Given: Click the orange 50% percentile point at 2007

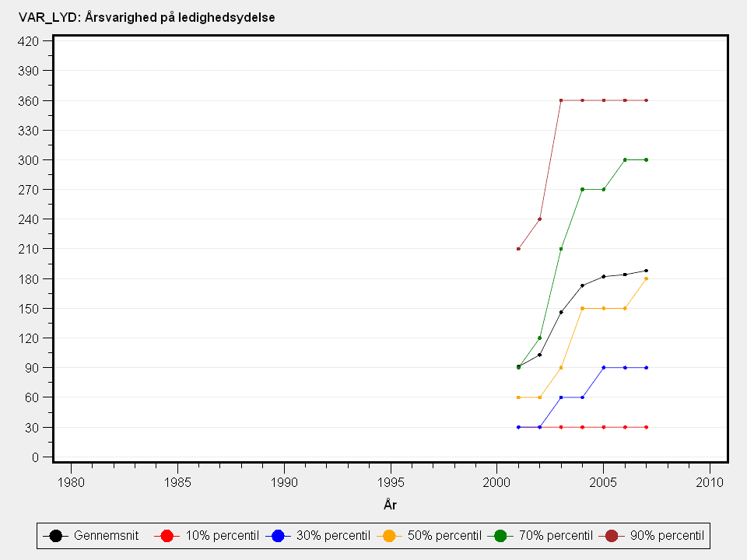Looking at the screenshot, I should (x=647, y=278).
